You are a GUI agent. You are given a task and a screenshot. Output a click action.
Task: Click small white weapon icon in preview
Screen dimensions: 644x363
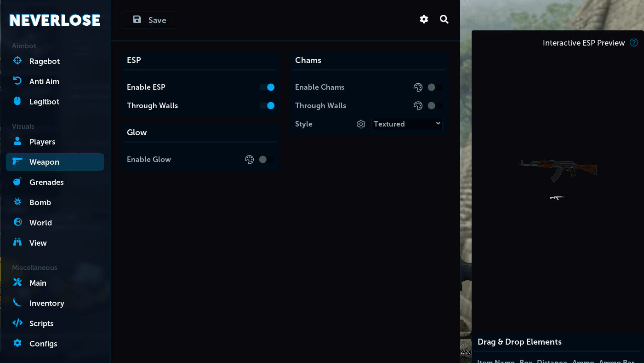[557, 198]
